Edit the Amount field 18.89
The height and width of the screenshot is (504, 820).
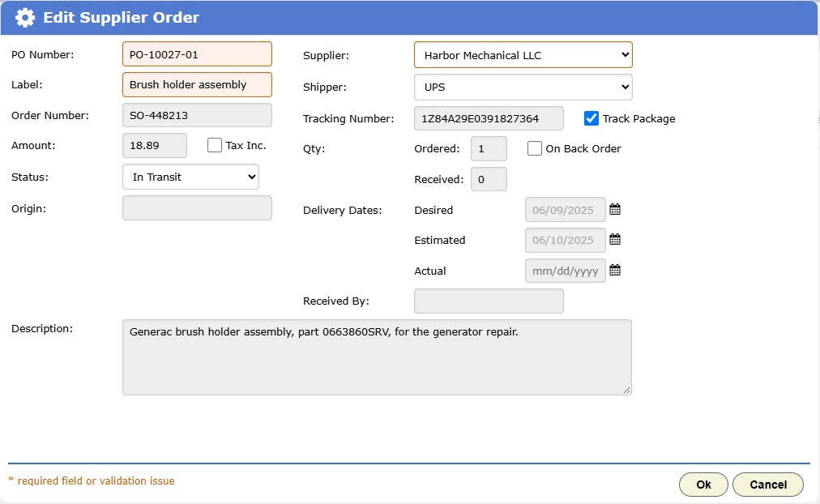click(x=155, y=145)
